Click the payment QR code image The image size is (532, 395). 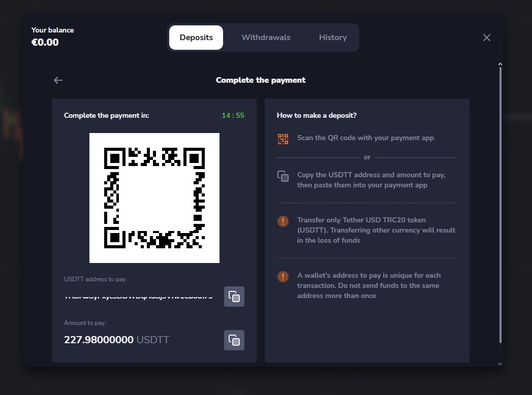(x=154, y=198)
